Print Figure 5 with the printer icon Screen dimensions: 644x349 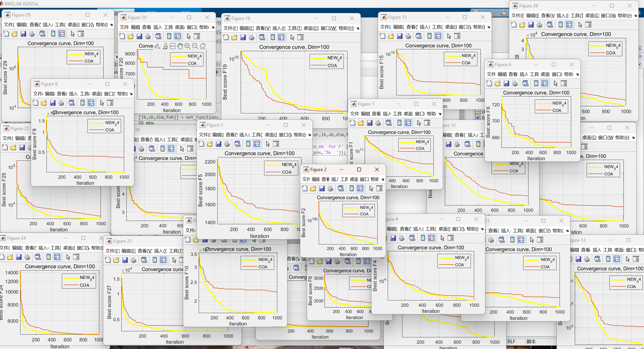(227, 144)
